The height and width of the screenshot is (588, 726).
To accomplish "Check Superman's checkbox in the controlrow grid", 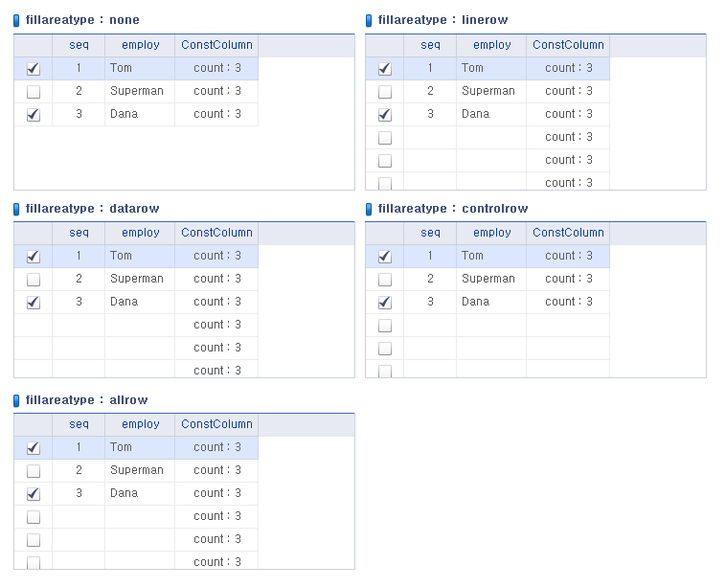I will pyautogui.click(x=385, y=280).
